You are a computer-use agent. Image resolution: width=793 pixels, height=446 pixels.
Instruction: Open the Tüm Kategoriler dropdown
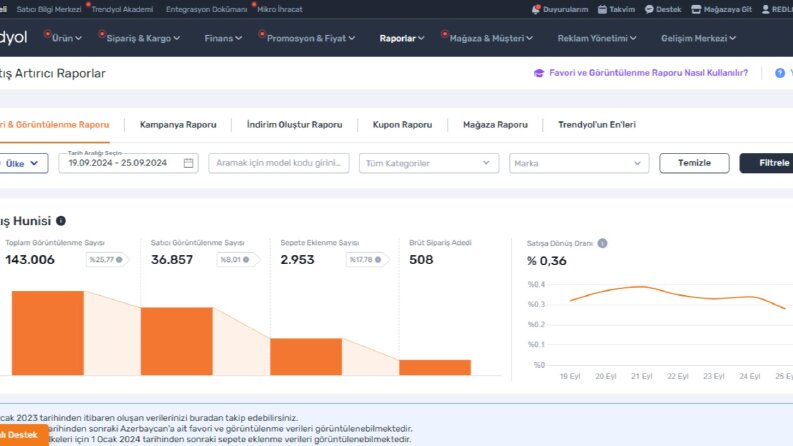(x=429, y=163)
